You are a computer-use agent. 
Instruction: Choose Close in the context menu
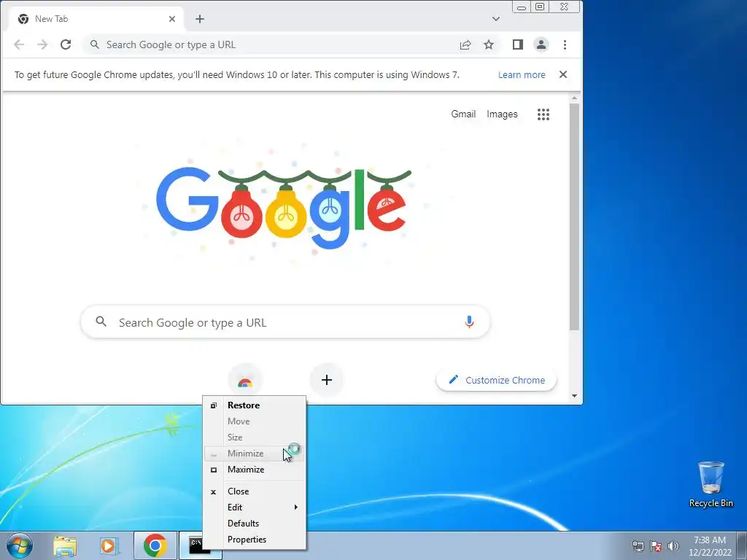255,491
